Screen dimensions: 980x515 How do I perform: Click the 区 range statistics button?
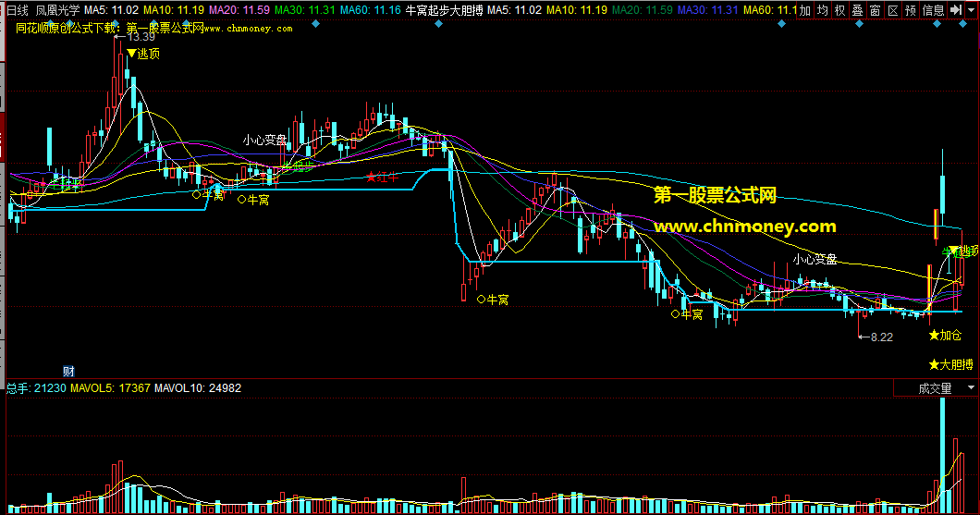pos(892,10)
